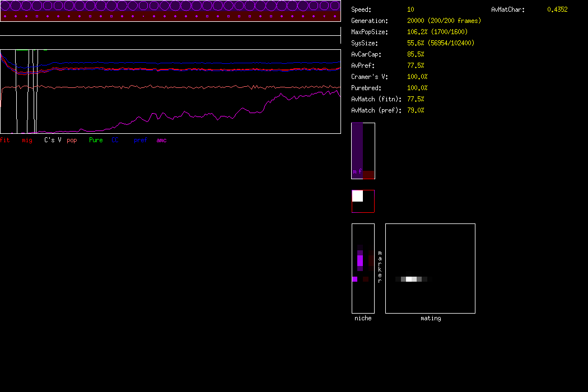The width and height of the screenshot is (588, 392).
Task: Click the purple 'm f' bar chart
Action: (357, 151)
